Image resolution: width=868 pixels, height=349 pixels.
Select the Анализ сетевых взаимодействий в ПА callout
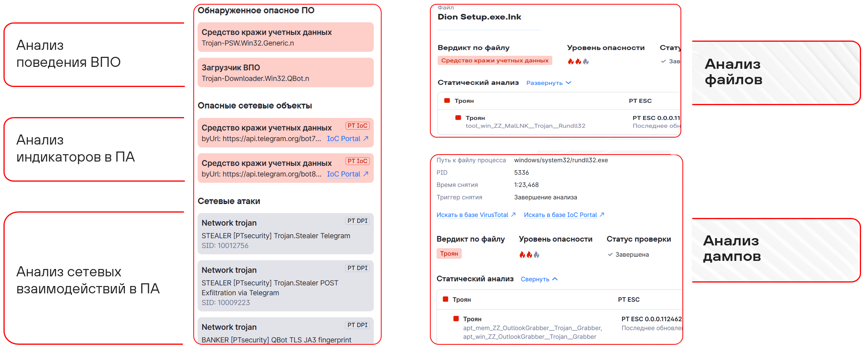(x=94, y=278)
